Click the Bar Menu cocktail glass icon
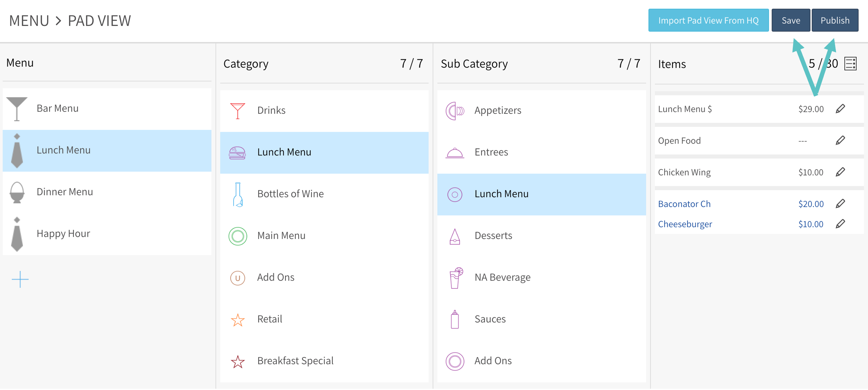868x390 pixels. tap(16, 109)
